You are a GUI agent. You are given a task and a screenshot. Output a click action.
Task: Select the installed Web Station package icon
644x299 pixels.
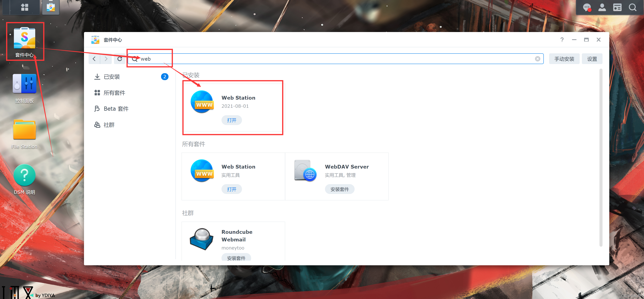point(202,102)
